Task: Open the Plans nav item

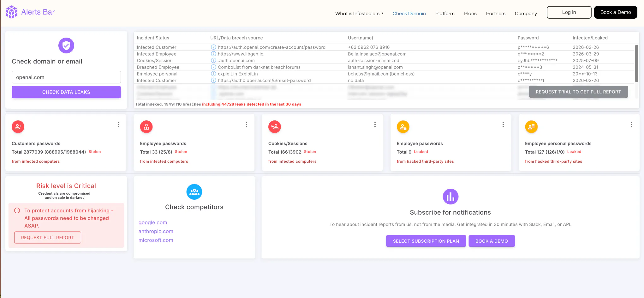Action: 470,13
